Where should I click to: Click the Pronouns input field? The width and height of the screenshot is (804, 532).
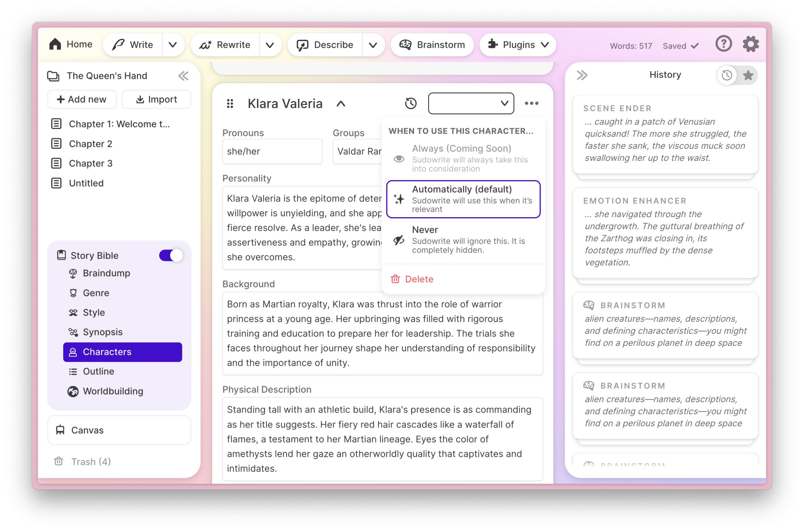(272, 152)
